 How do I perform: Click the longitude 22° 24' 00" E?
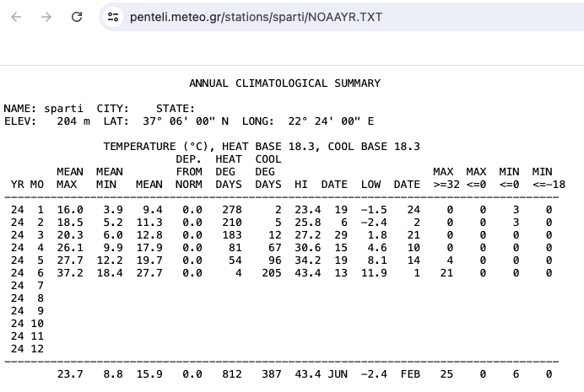tap(331, 121)
